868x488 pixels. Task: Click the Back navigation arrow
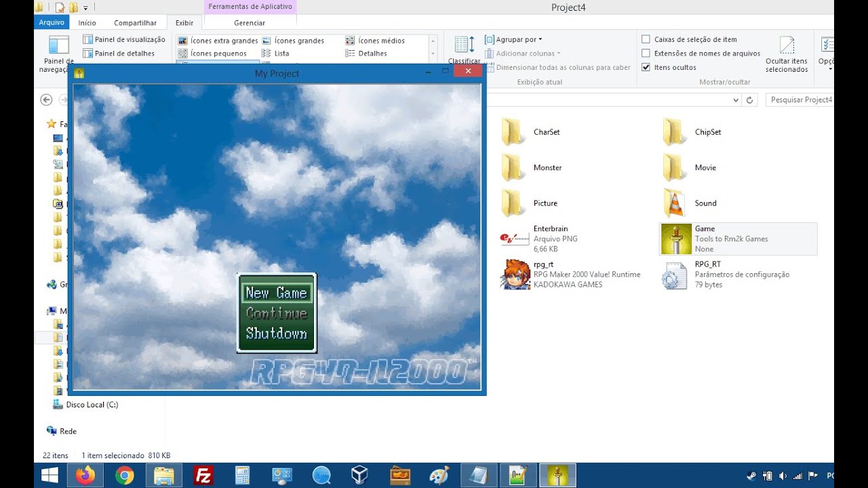(x=46, y=100)
